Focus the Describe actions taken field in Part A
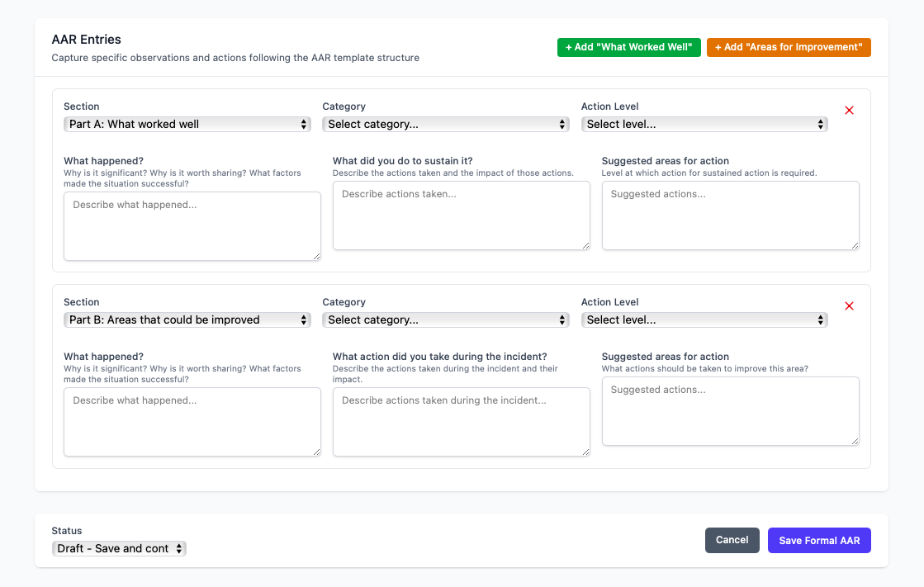 [461, 215]
